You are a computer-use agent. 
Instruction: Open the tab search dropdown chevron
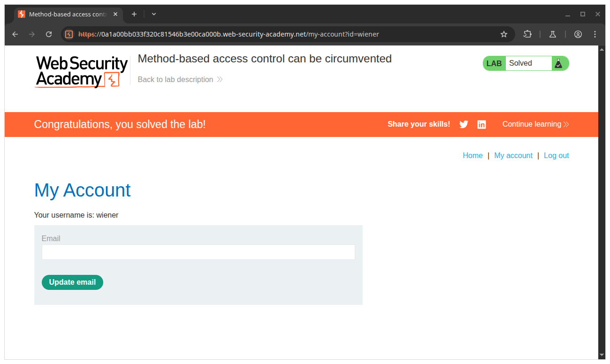coord(154,14)
